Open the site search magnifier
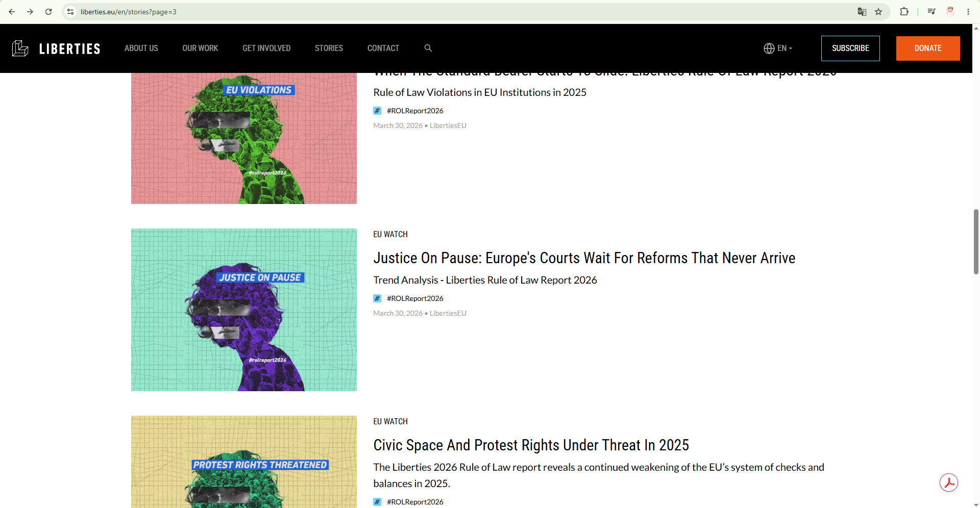 pos(428,48)
